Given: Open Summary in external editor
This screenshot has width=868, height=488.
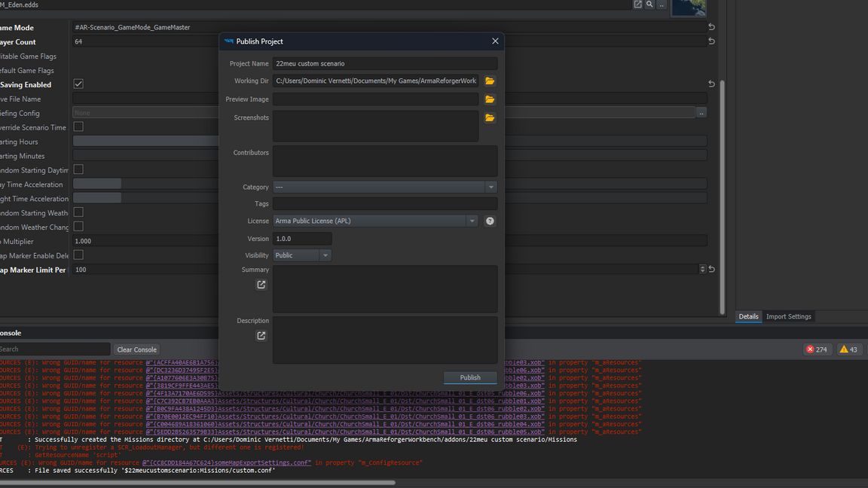Looking at the screenshot, I should click(x=261, y=285).
